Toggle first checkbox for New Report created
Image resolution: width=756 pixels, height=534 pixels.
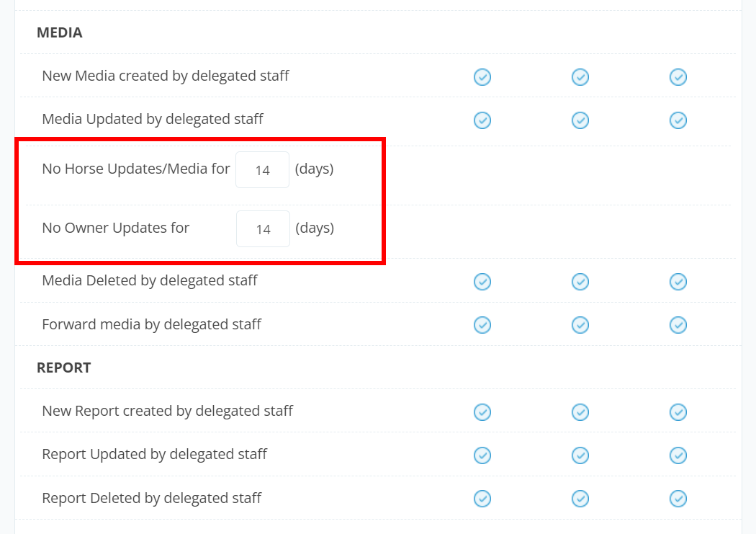pyautogui.click(x=482, y=411)
